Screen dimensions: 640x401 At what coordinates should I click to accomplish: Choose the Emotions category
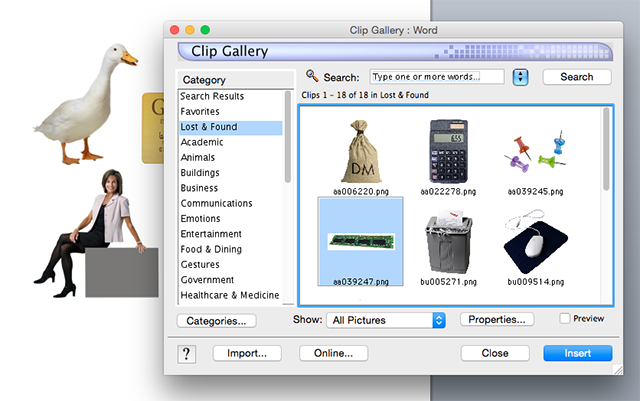231,219
